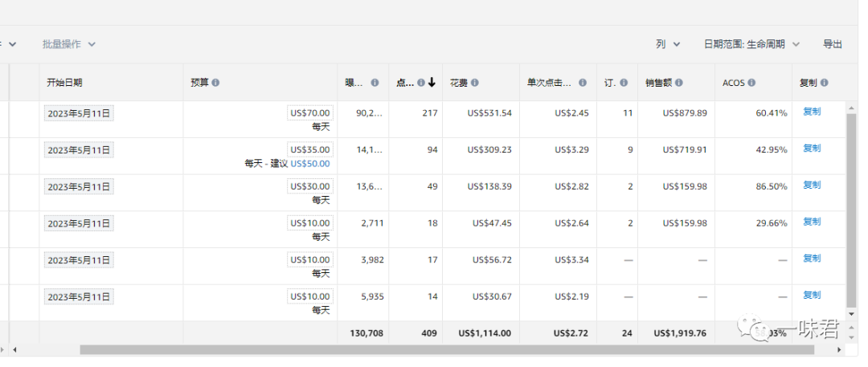This screenshot has width=868, height=367.
Task: Click the US$35.00 budget input field
Action: (309, 149)
